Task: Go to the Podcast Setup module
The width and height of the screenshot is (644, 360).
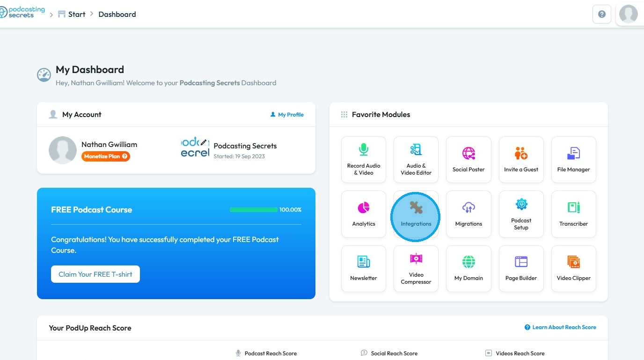Action: 521,214
